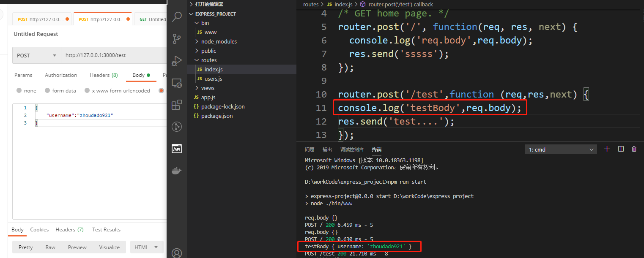The width and height of the screenshot is (644, 258).
Task: Open the Docker whale icon
Action: click(177, 171)
